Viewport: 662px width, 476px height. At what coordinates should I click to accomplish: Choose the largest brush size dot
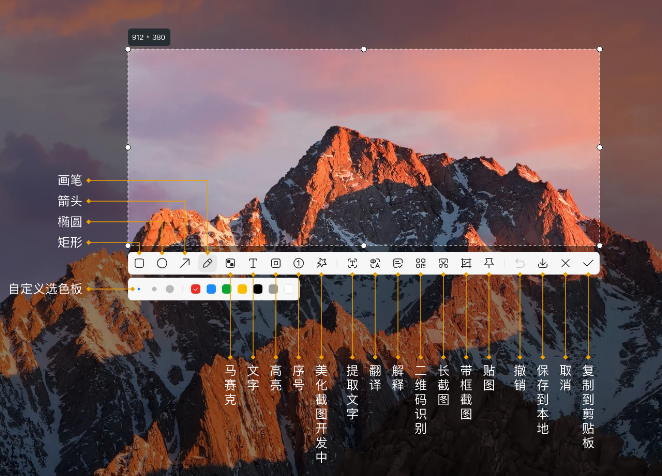coord(170,289)
